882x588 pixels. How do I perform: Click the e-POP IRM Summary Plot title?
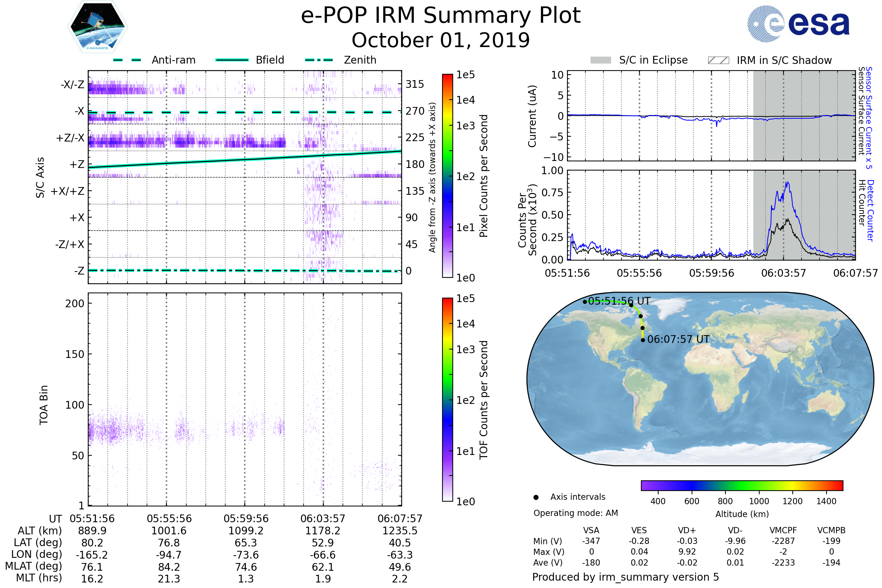coord(441,16)
